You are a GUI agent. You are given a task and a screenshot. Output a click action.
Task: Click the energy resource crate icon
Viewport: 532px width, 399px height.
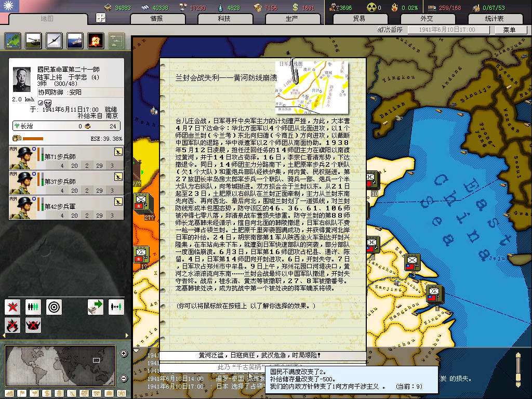[x=108, y=7]
